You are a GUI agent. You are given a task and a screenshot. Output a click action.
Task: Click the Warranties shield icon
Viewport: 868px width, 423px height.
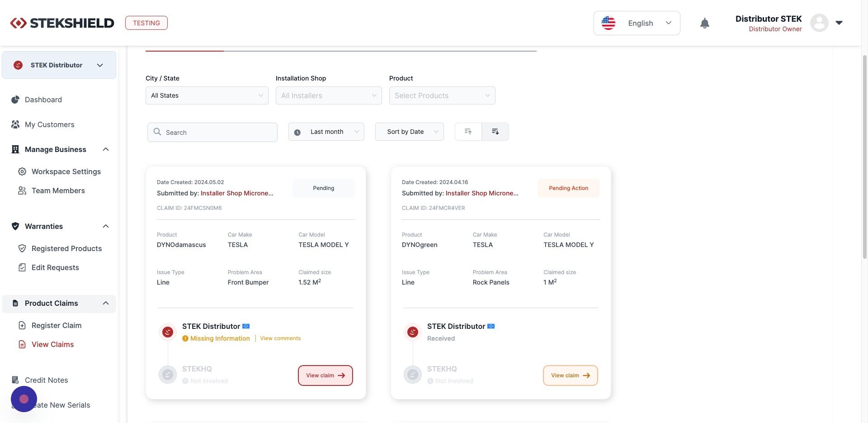(x=15, y=226)
